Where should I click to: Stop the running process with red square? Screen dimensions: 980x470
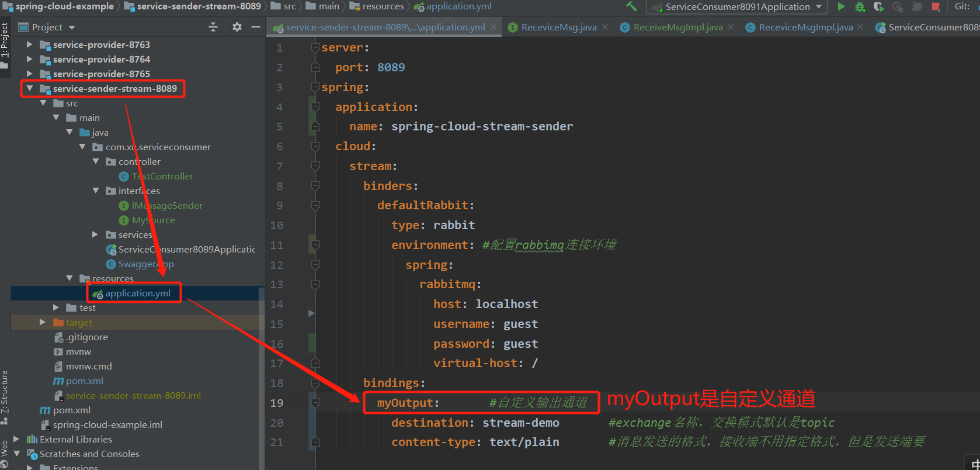click(936, 7)
